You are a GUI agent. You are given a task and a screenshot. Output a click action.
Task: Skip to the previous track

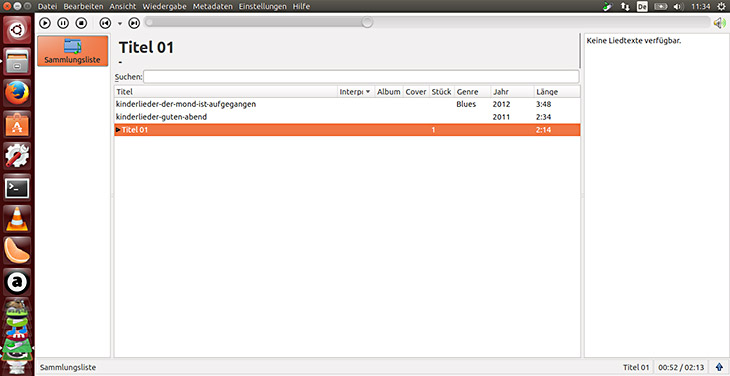(106, 23)
